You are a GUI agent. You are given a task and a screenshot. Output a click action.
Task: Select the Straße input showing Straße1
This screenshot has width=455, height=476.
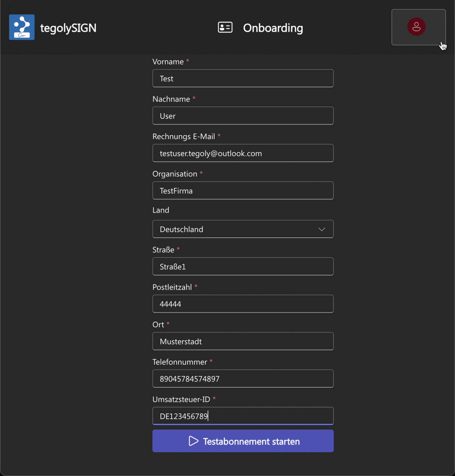tap(243, 267)
